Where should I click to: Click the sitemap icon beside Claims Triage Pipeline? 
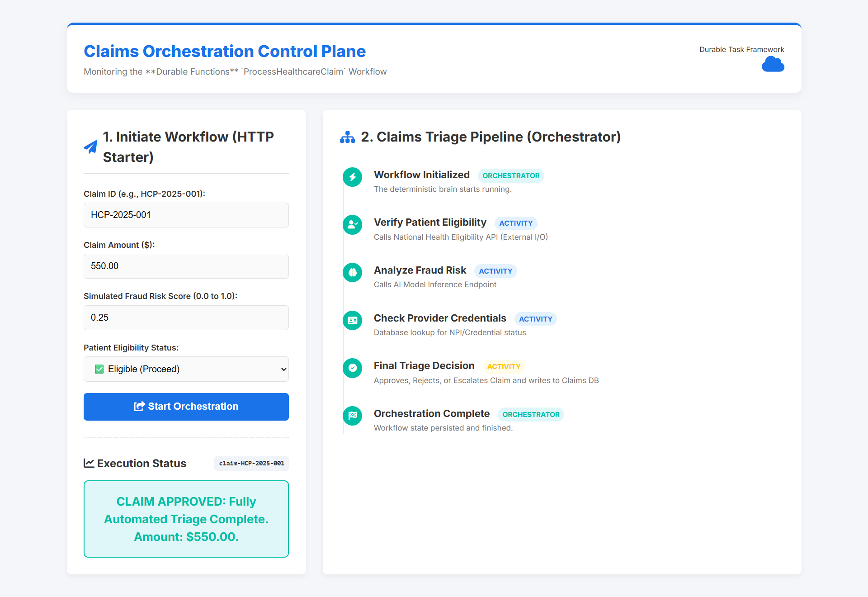tap(347, 137)
